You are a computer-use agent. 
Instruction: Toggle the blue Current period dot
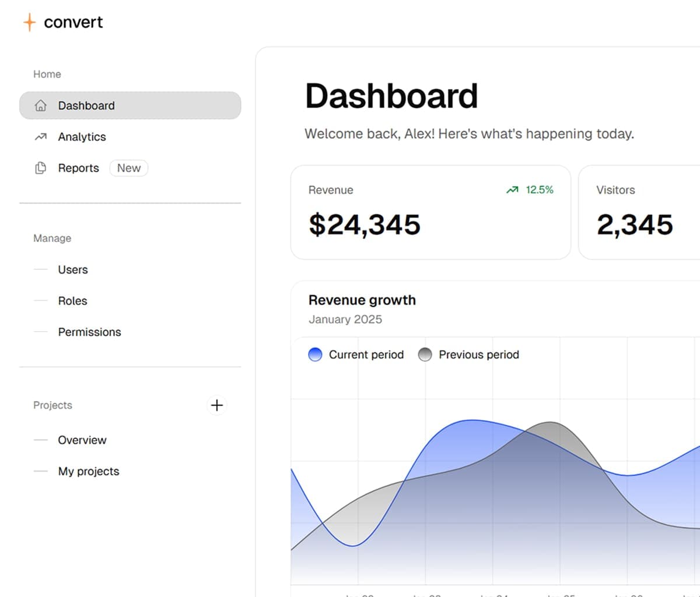[x=315, y=354]
